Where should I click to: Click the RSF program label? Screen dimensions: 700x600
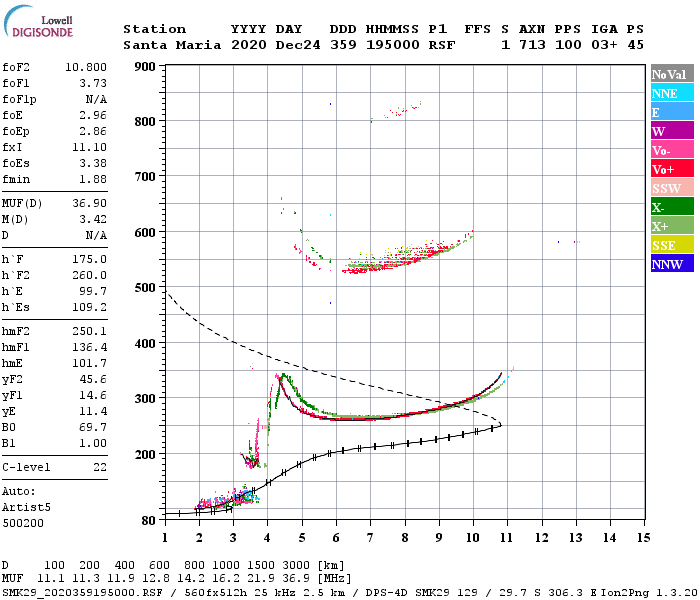pos(442,45)
